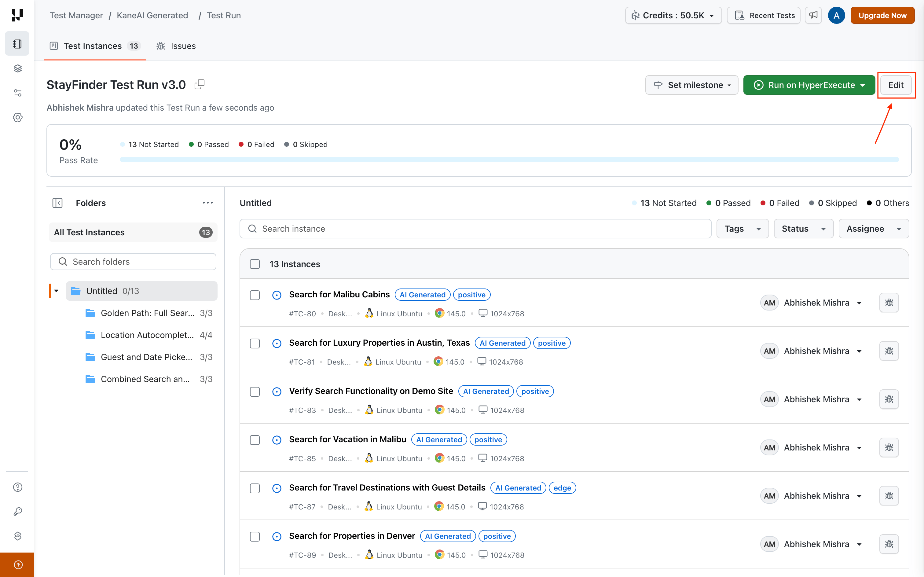Click the Edit button
Image resolution: width=924 pixels, height=577 pixels.
pos(895,85)
